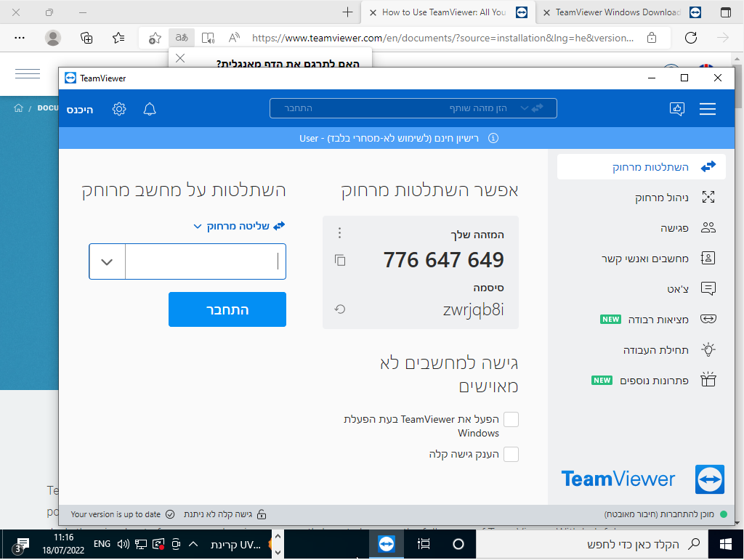Copy your ID 776 647 649
The image size is (744, 560).
click(x=340, y=260)
